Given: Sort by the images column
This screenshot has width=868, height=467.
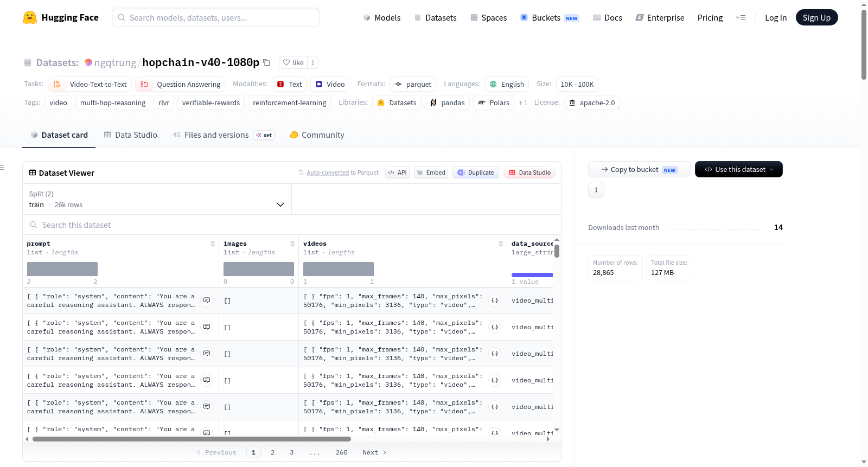Looking at the screenshot, I should 293,244.
